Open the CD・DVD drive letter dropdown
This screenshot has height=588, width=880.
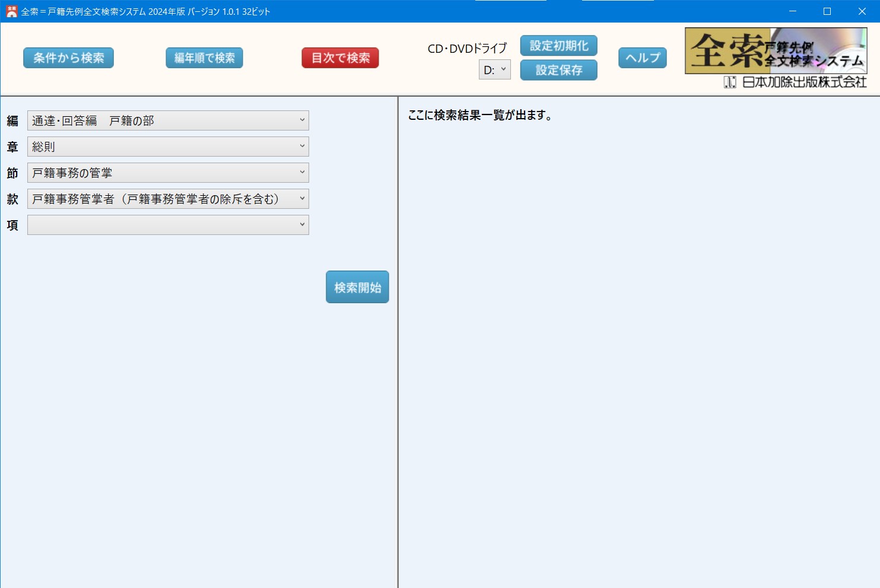coord(494,70)
